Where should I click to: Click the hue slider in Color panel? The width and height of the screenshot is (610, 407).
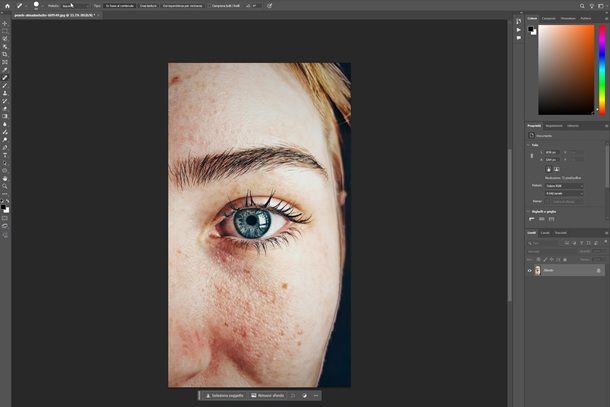(602, 70)
